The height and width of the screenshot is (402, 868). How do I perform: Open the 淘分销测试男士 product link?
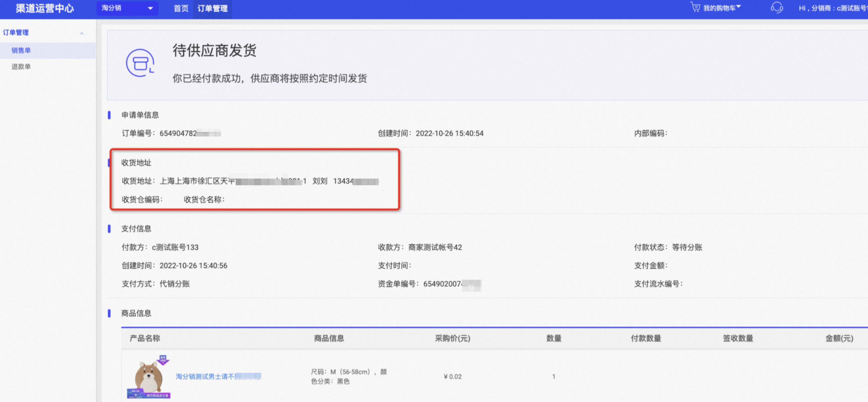(218, 376)
